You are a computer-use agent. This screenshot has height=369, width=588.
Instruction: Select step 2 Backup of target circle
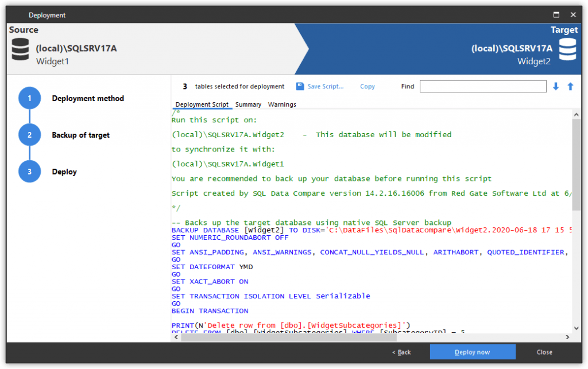[x=29, y=135]
